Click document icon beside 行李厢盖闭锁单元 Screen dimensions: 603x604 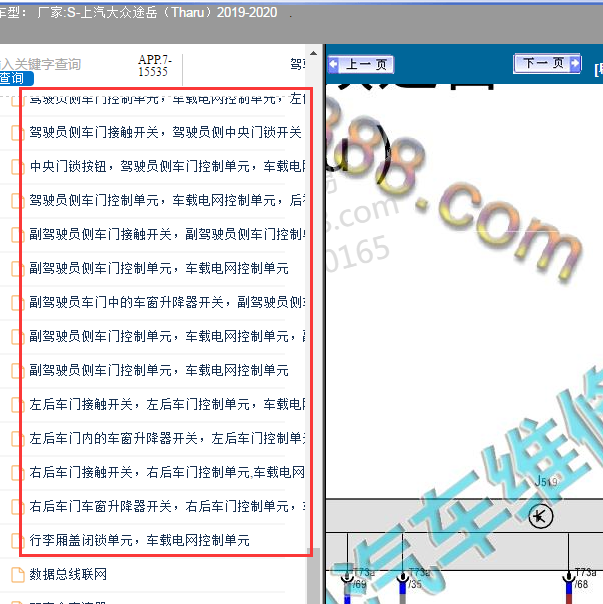(x=17, y=540)
